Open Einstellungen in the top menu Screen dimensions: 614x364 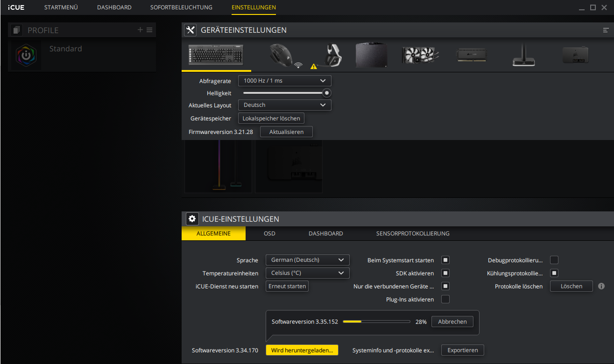(x=254, y=7)
